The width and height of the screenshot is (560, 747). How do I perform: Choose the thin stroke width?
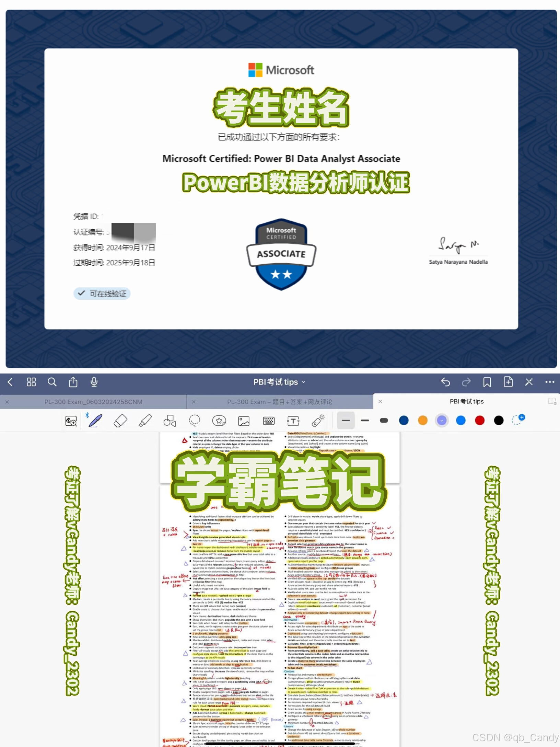tap(346, 421)
